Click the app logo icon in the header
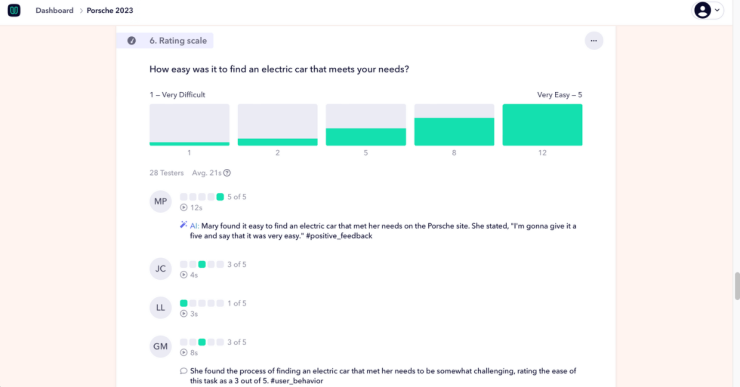The width and height of the screenshot is (740, 387). coord(14,10)
